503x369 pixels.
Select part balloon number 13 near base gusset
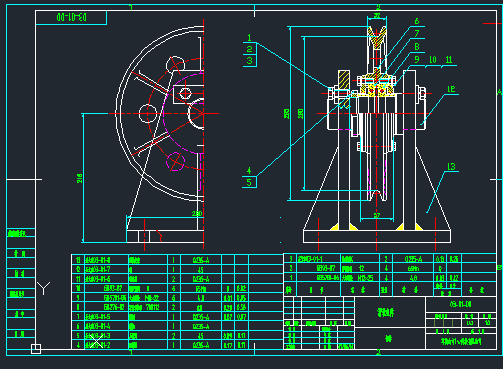click(x=451, y=166)
